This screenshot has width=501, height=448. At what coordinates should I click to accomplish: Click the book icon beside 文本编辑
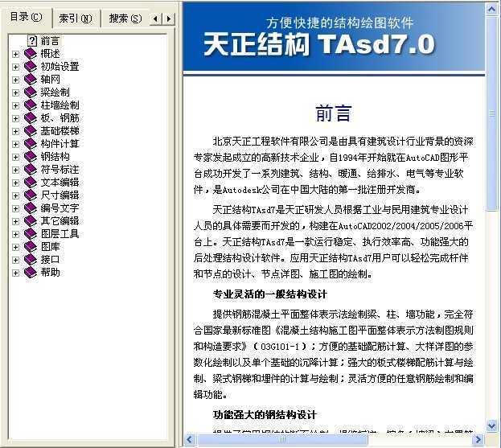[31, 183]
